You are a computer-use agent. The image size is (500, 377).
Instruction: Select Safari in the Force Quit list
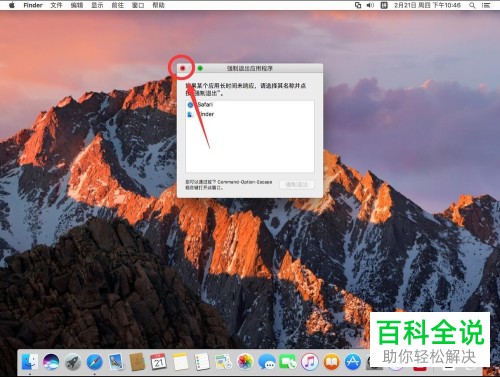point(250,105)
